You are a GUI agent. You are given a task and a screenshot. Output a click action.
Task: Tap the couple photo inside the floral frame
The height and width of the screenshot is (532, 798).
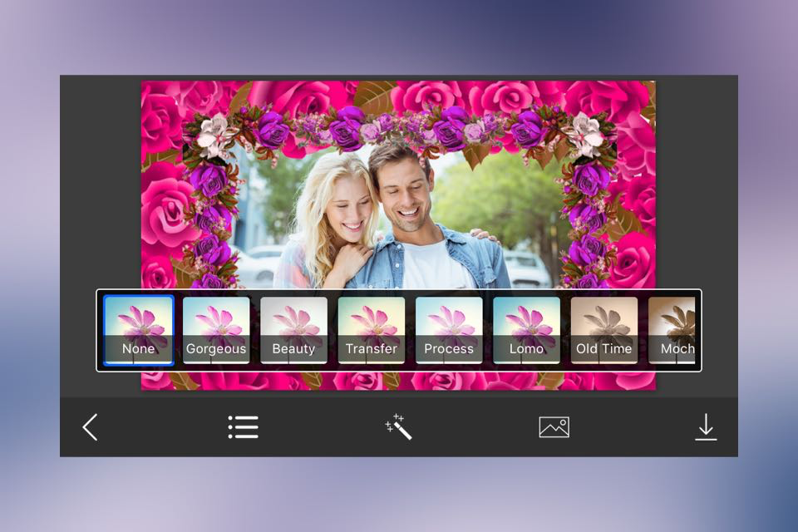[x=397, y=216]
